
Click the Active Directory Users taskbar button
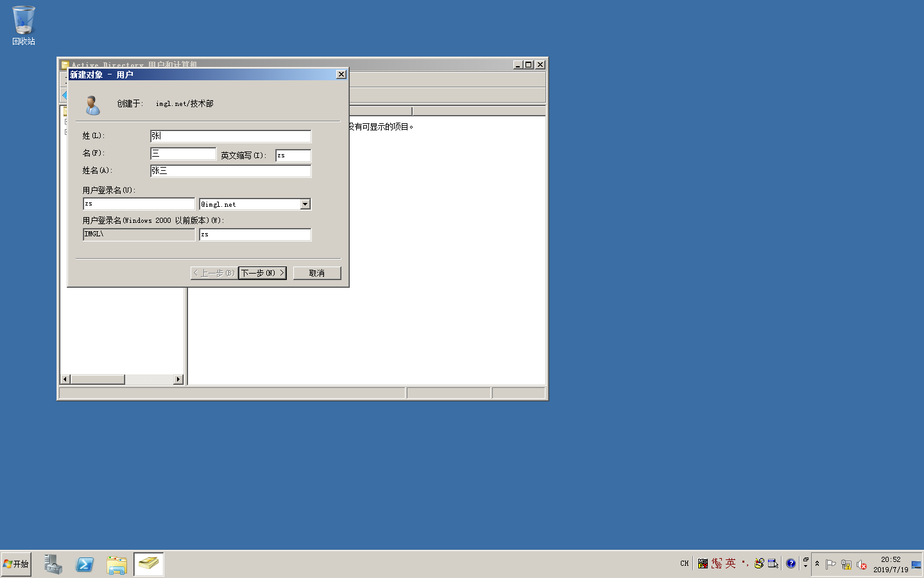click(x=149, y=564)
